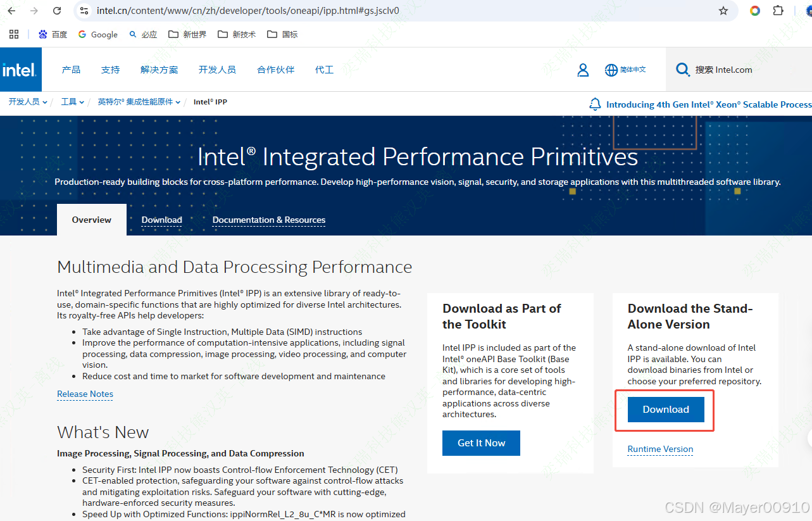Open the Google bookmark in the bookmarks bar
Viewport: 812px width, 521px height.
(x=97, y=34)
